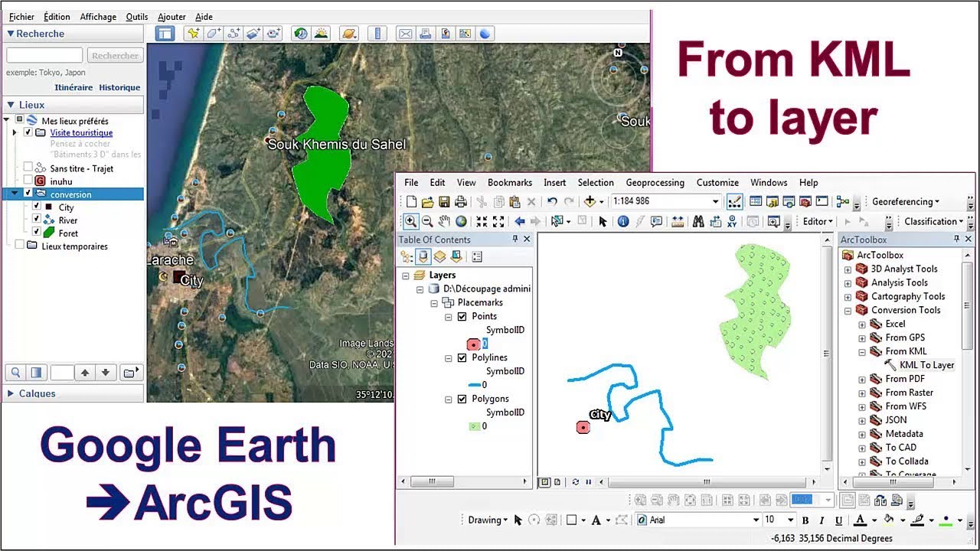Click ArcMap Save icon
This screenshot has width=980, height=551.
pos(443,202)
